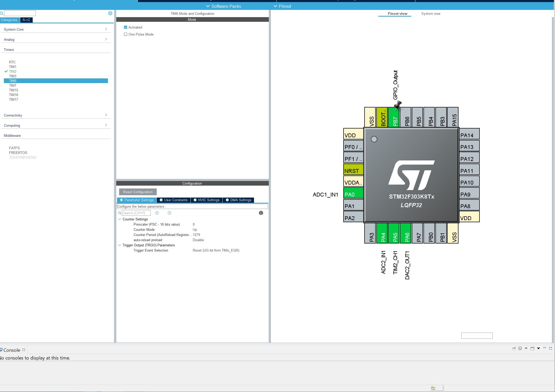
Task: Click the Pin Console icon
Action: click(513, 348)
